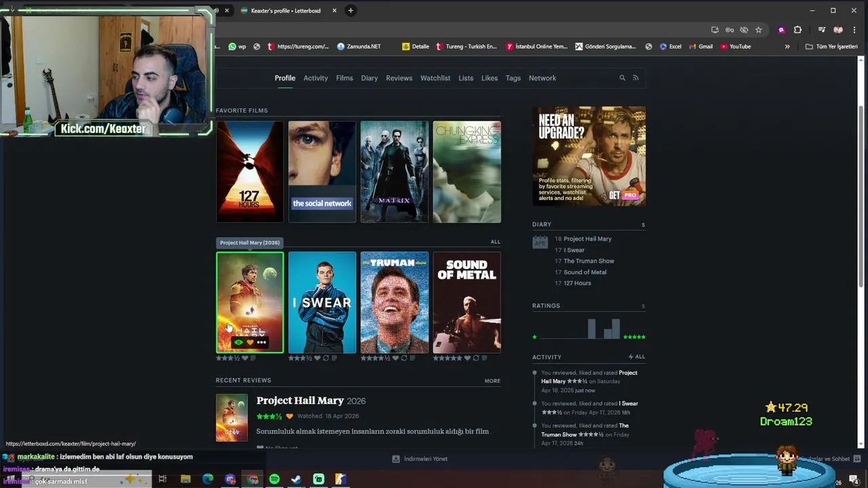Open the Excel bookmark
This screenshot has height=488, width=868.
click(669, 47)
